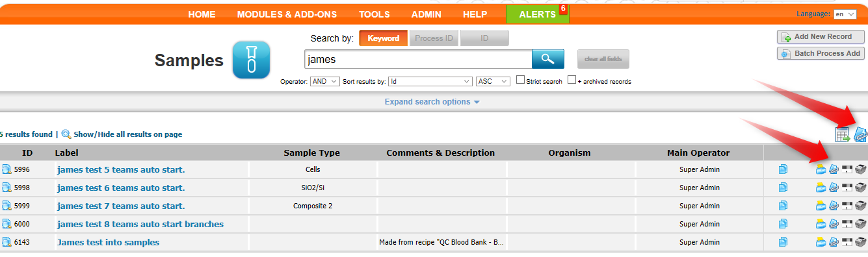Print label icon for sample 5996
The width and height of the screenshot is (868, 257).
pyautogui.click(x=861, y=169)
